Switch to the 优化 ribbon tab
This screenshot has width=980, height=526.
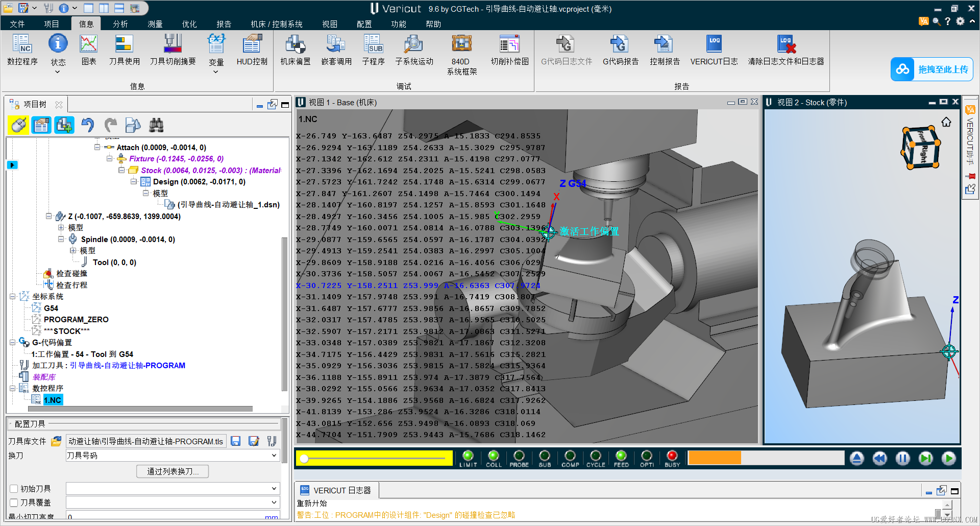coord(189,24)
